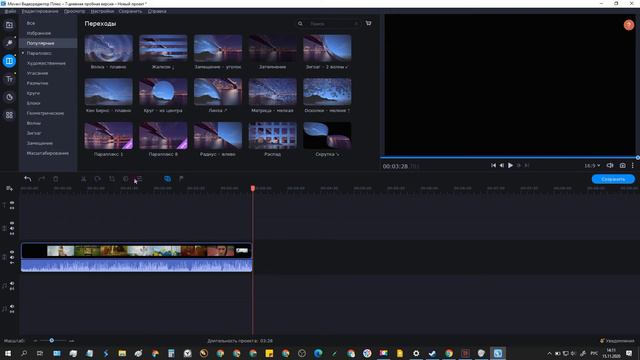
Task: Open the 16:9 aspect ratio dropdown
Action: click(592, 166)
